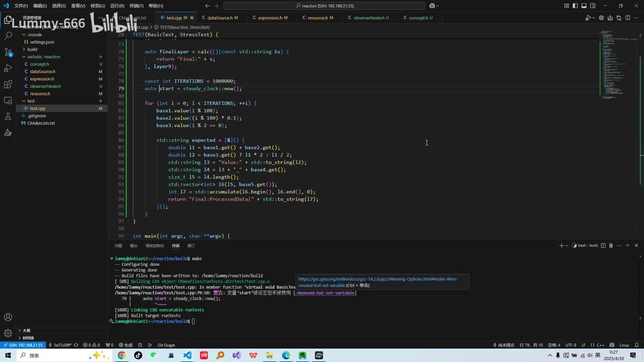Open CMakeLists.txt in explorer tree

(x=41, y=123)
